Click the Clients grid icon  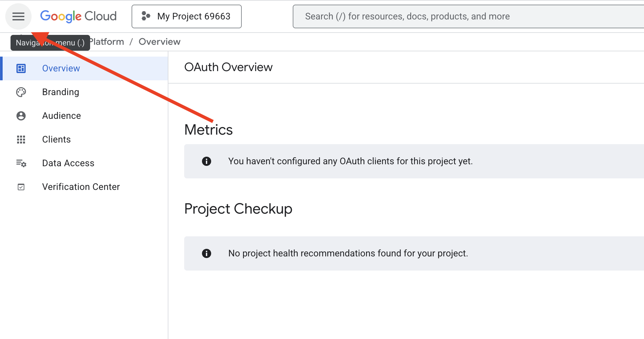point(21,140)
